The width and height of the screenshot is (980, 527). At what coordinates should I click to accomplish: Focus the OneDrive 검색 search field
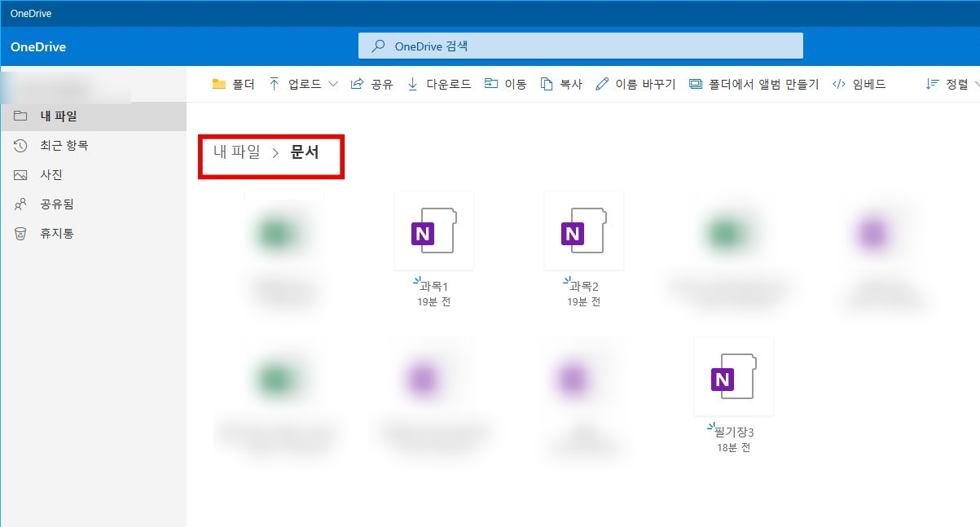pos(581,46)
